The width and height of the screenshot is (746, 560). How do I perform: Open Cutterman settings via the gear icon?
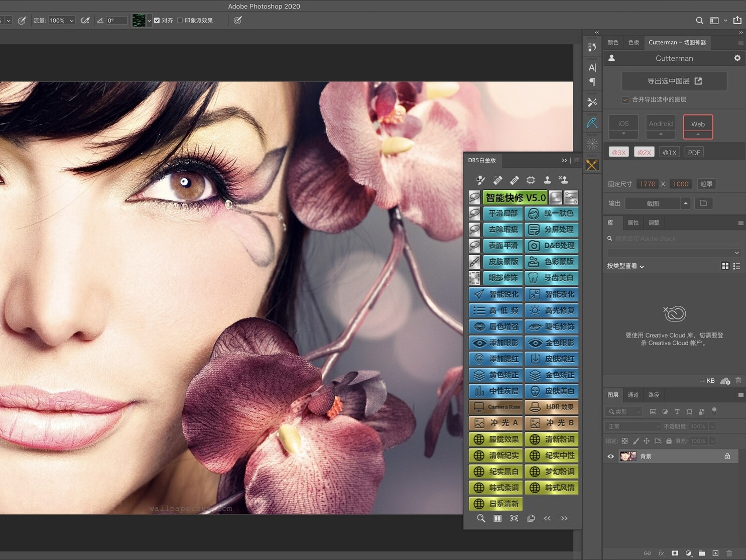tap(737, 58)
